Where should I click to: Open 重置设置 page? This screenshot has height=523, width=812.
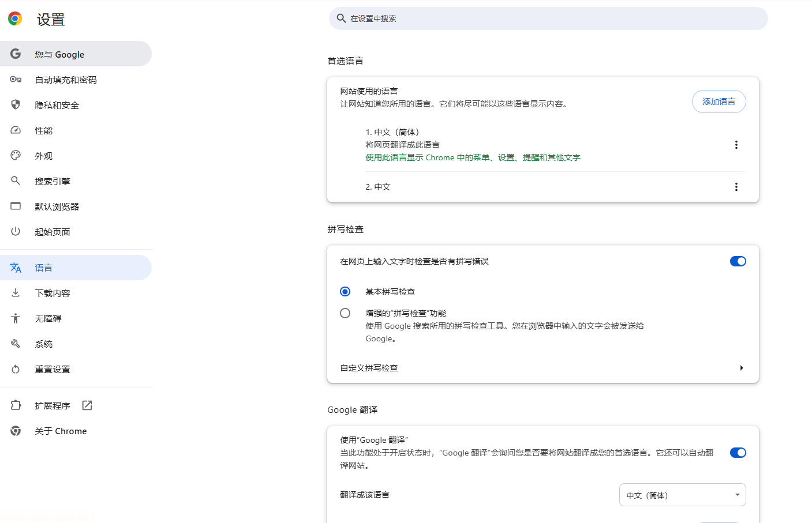click(76, 369)
